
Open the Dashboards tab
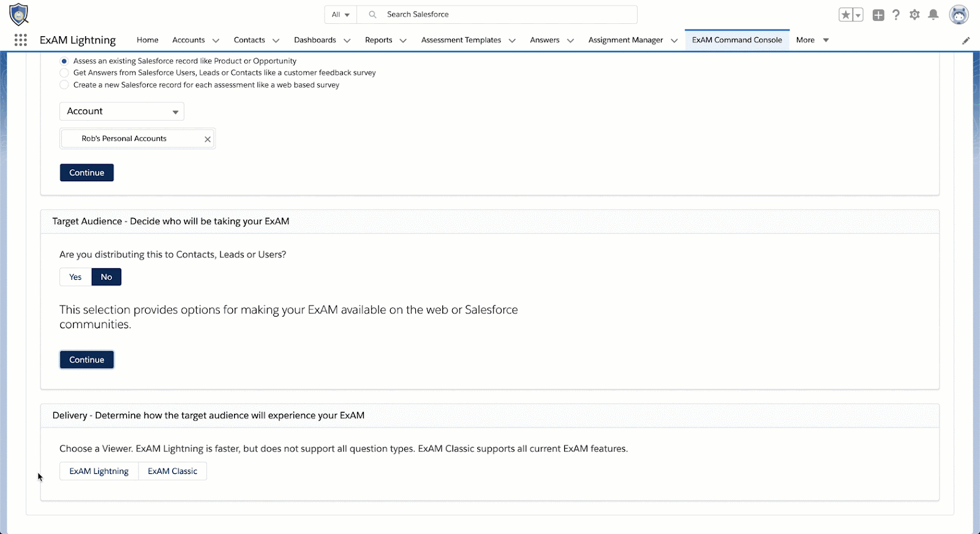tap(315, 40)
